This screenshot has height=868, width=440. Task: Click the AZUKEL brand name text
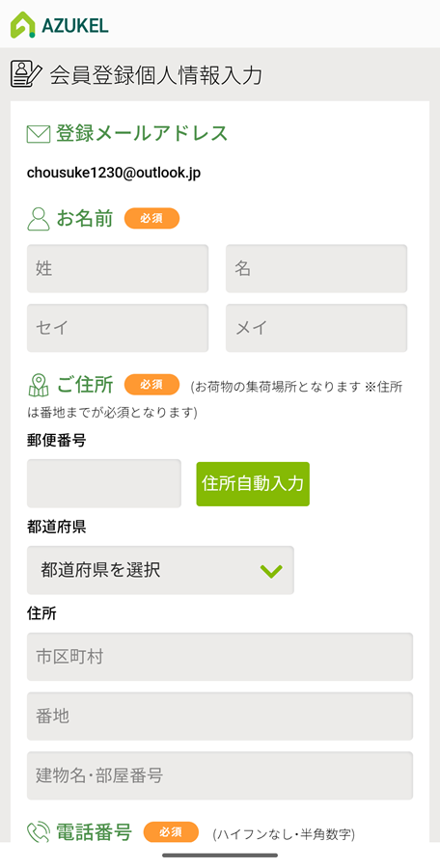(x=75, y=25)
